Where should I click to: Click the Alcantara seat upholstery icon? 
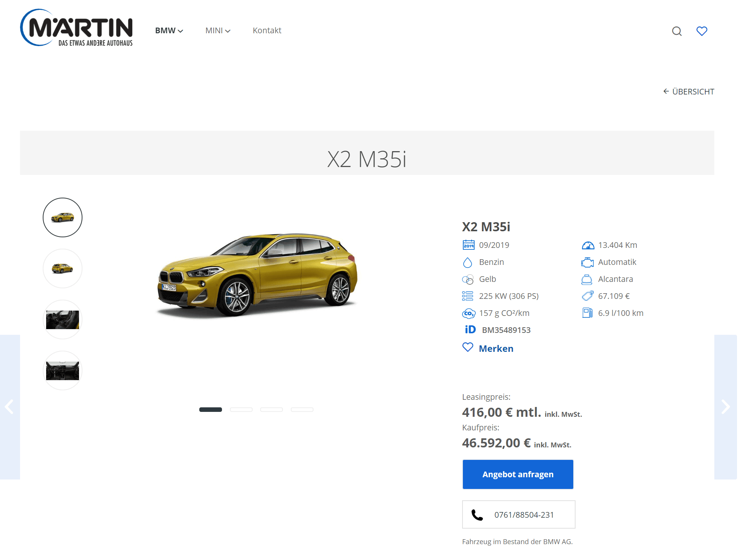pos(587,279)
